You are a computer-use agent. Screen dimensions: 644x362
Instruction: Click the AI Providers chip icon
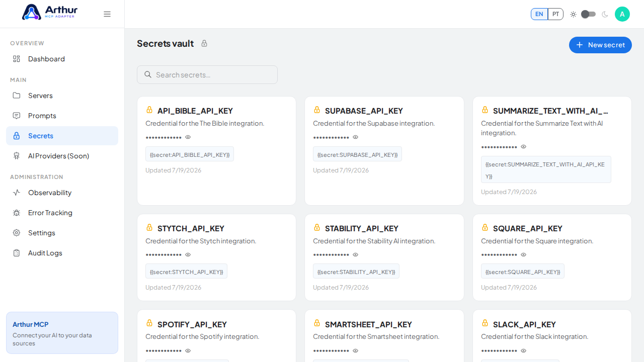pyautogui.click(x=17, y=156)
